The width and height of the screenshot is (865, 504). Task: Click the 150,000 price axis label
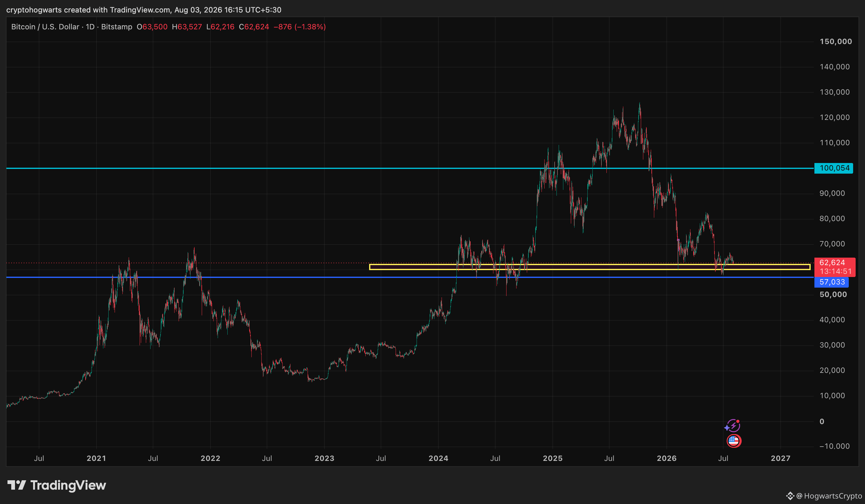(836, 42)
